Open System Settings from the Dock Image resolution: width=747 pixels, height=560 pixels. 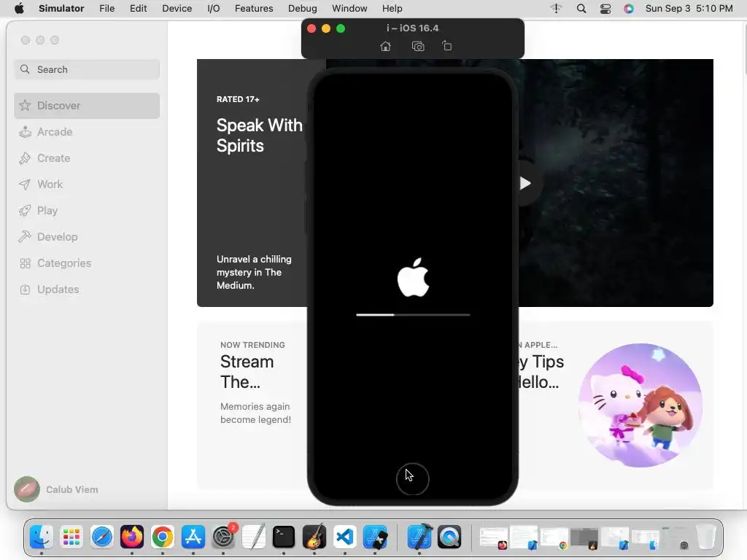pos(223,537)
